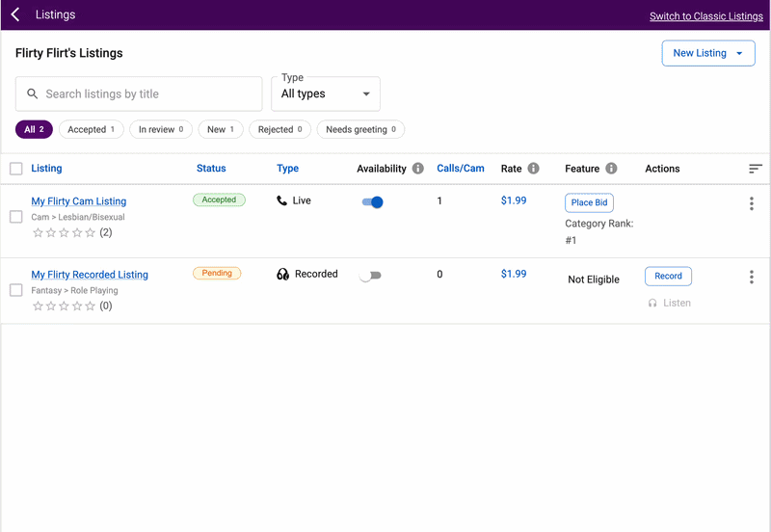Open more options for Cam Listing

752,203
